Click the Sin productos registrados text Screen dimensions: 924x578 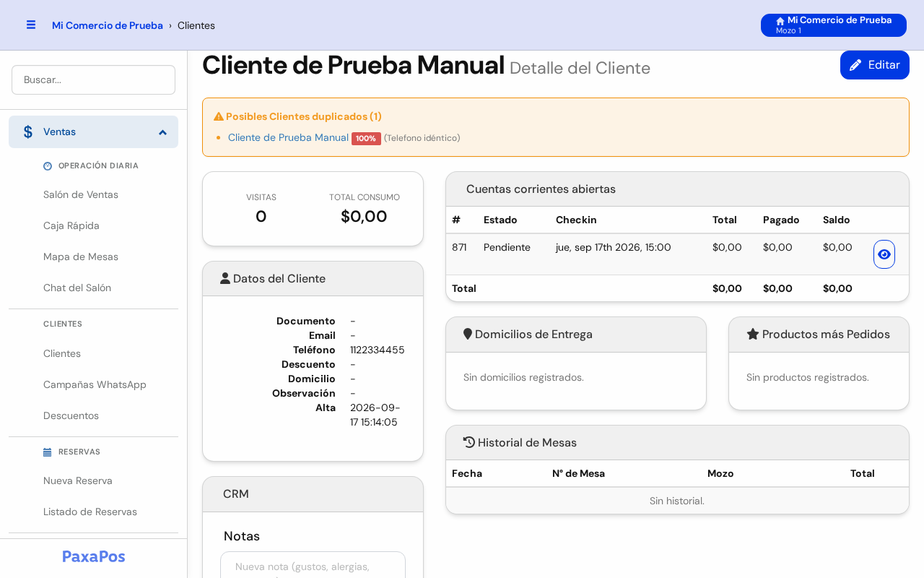808,377
